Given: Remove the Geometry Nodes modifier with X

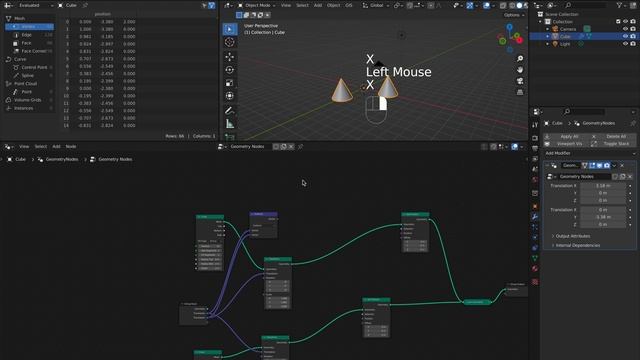Looking at the screenshot, I should (622, 165).
